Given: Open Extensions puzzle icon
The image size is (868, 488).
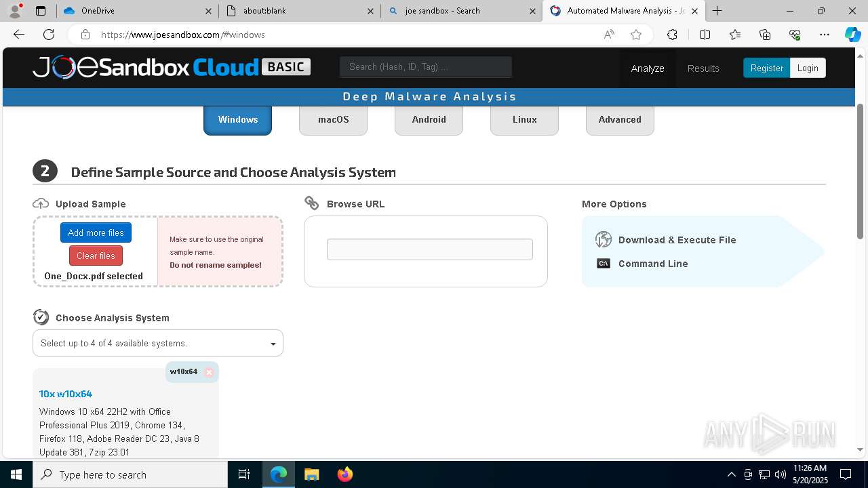Looking at the screenshot, I should (672, 35).
